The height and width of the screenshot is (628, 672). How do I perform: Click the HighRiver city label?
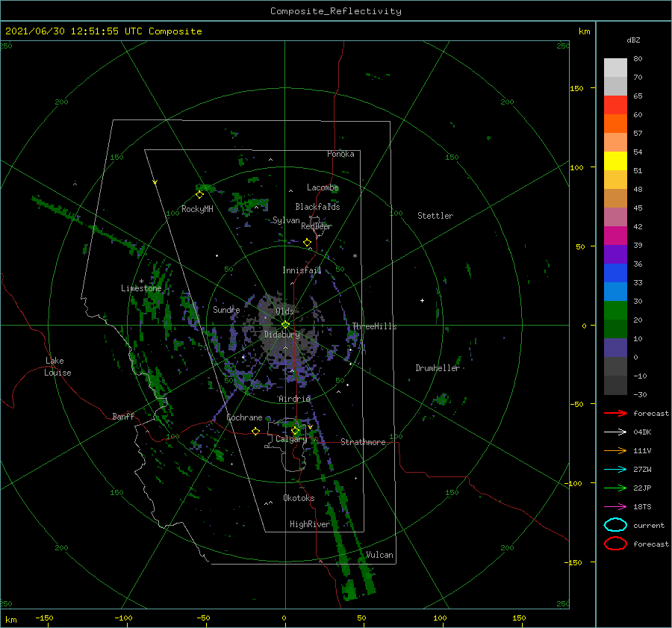click(x=309, y=524)
